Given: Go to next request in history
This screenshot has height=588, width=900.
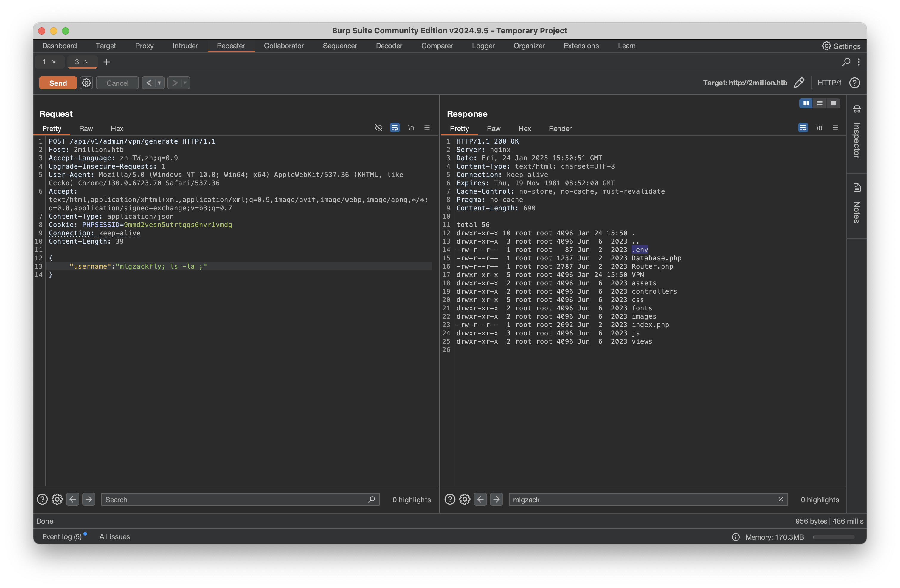Looking at the screenshot, I should pyautogui.click(x=175, y=83).
